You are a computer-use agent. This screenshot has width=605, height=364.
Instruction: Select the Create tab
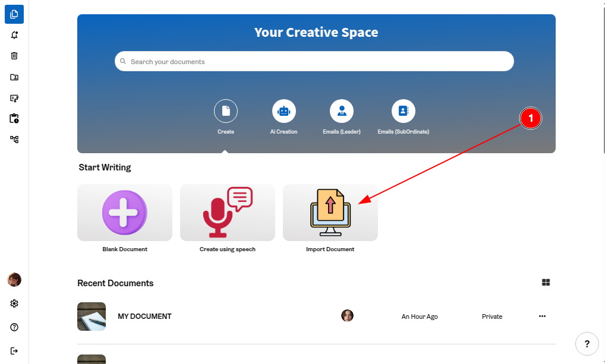point(226,111)
